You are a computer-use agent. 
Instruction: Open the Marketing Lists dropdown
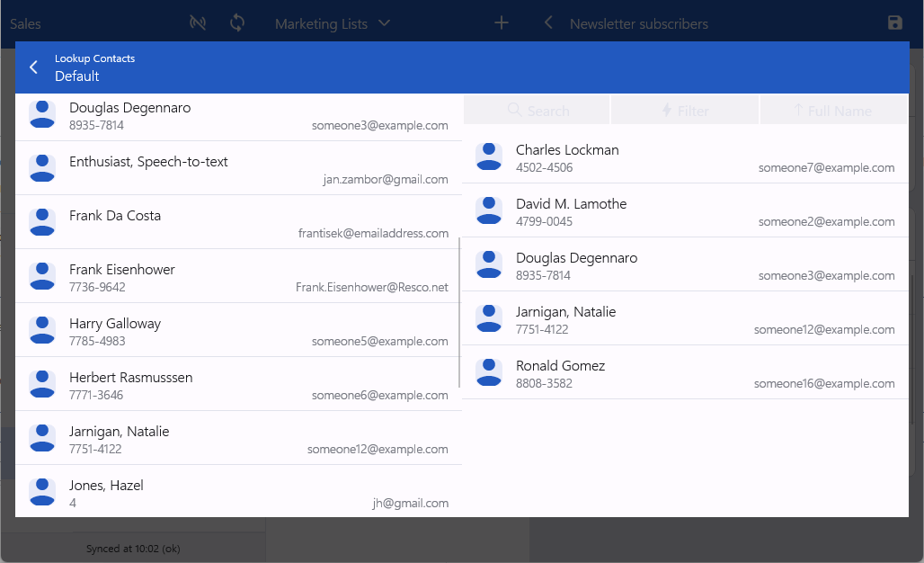[333, 23]
